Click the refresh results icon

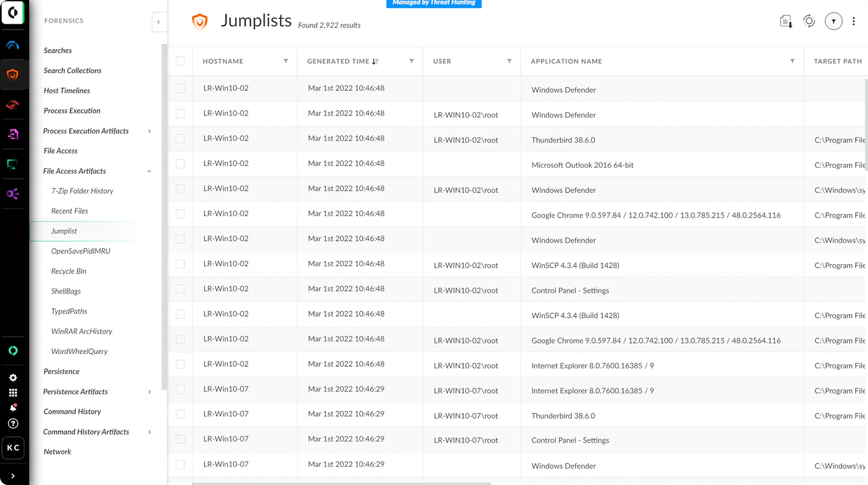click(x=809, y=21)
